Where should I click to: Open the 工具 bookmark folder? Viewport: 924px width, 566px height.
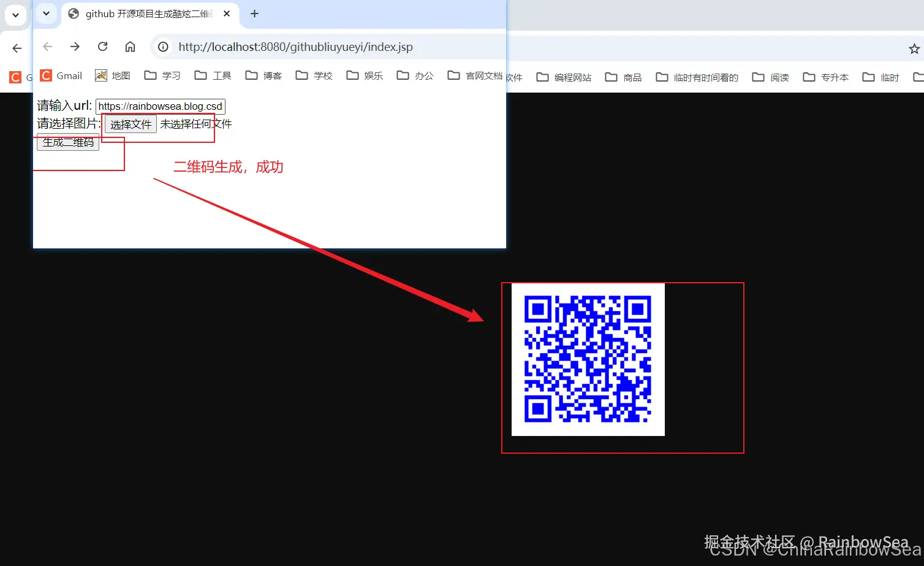point(213,75)
